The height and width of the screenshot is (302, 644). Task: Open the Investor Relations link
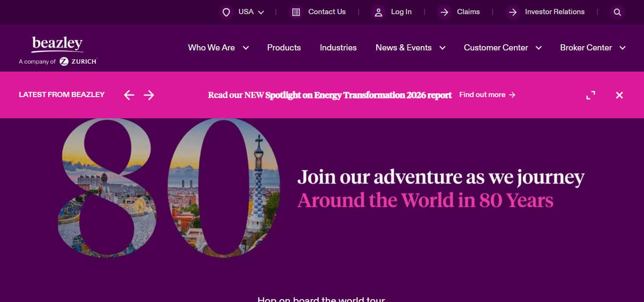coord(554,12)
